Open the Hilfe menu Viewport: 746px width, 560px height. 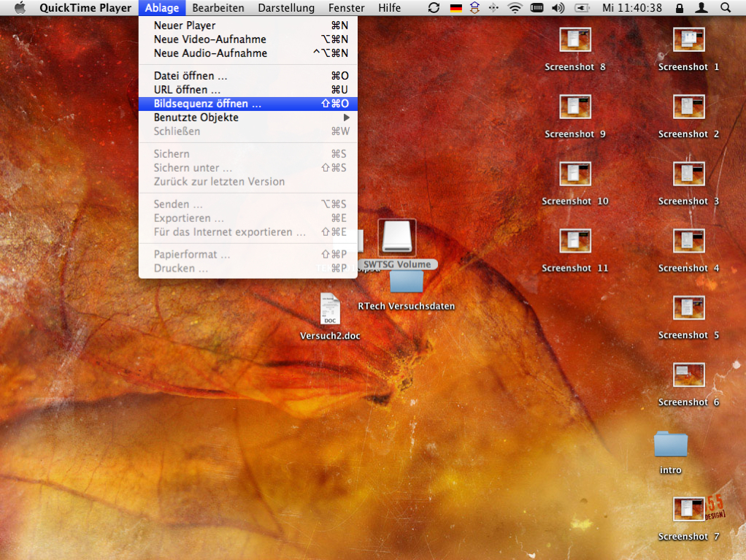(389, 7)
